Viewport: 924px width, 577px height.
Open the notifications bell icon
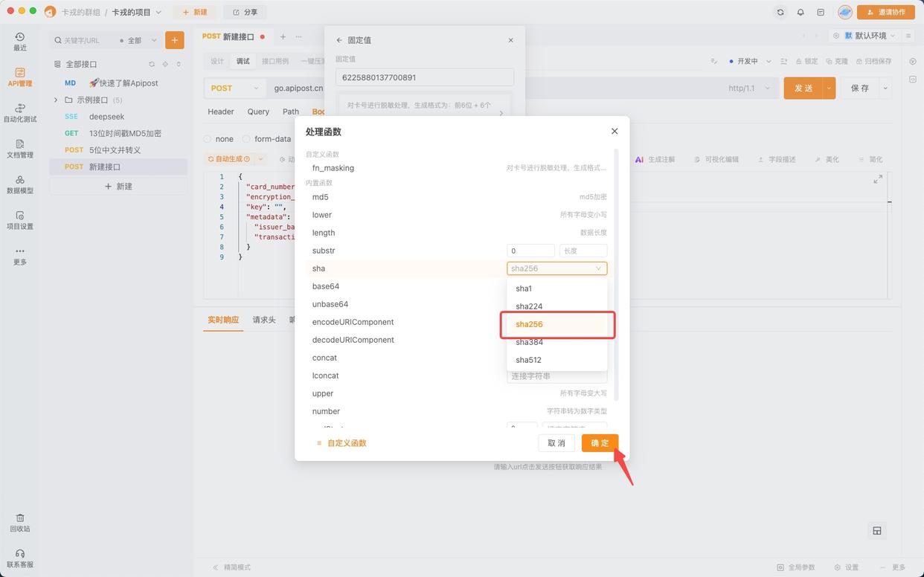tap(801, 12)
